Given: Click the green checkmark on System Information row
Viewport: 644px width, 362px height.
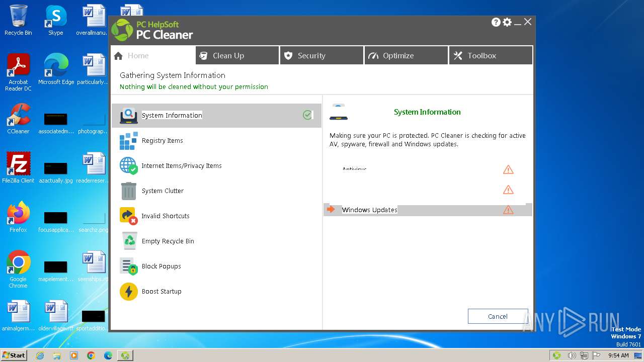Looking at the screenshot, I should [x=307, y=115].
